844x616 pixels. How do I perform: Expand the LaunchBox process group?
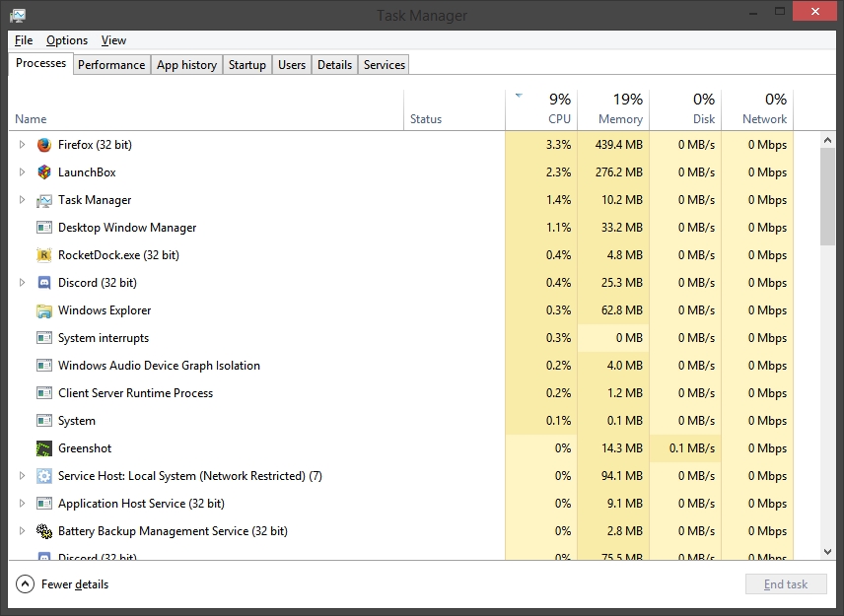[x=22, y=172]
